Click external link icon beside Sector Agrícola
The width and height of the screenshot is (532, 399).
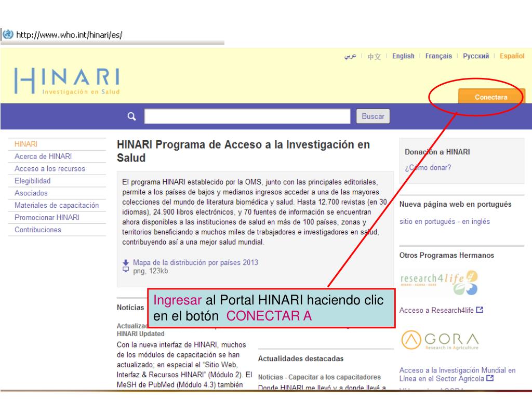[x=490, y=378]
